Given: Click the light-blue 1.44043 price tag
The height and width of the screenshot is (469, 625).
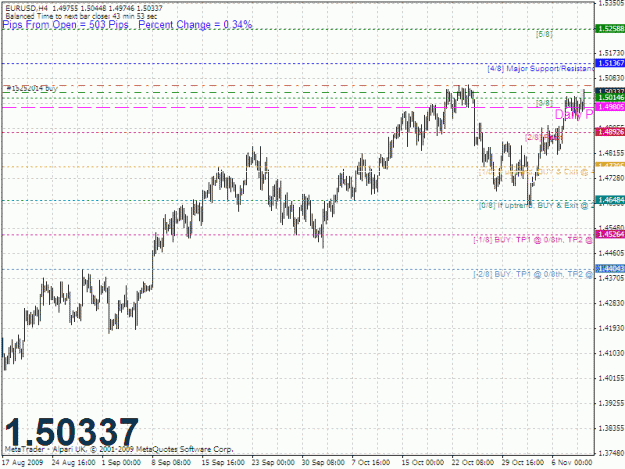Looking at the screenshot, I should tap(610, 269).
